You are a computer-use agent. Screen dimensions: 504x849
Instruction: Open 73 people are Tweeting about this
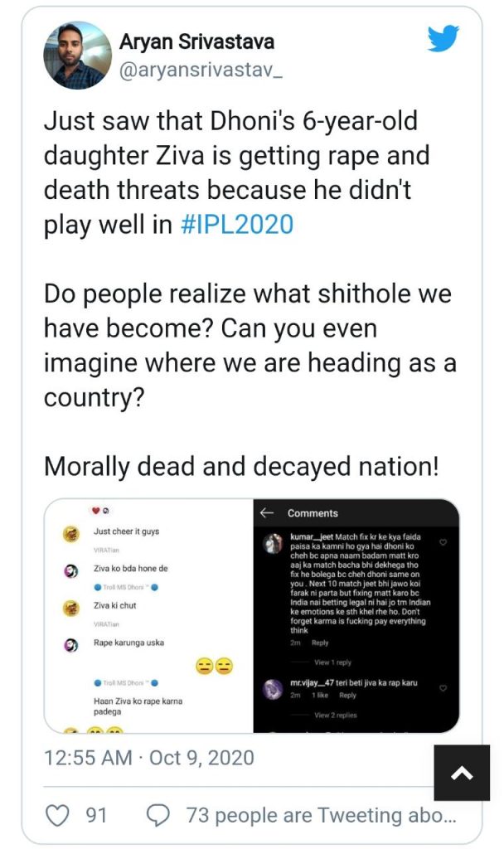[x=321, y=815]
